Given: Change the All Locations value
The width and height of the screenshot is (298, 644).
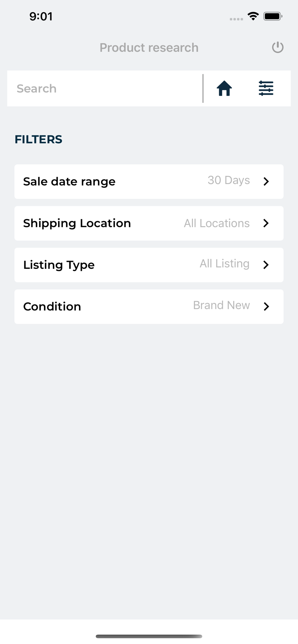Looking at the screenshot, I should [217, 223].
